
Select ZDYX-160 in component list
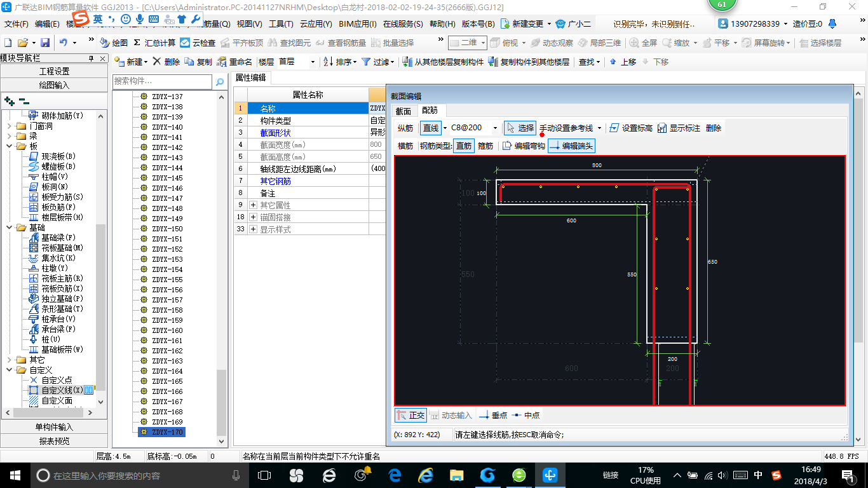pyautogui.click(x=167, y=330)
